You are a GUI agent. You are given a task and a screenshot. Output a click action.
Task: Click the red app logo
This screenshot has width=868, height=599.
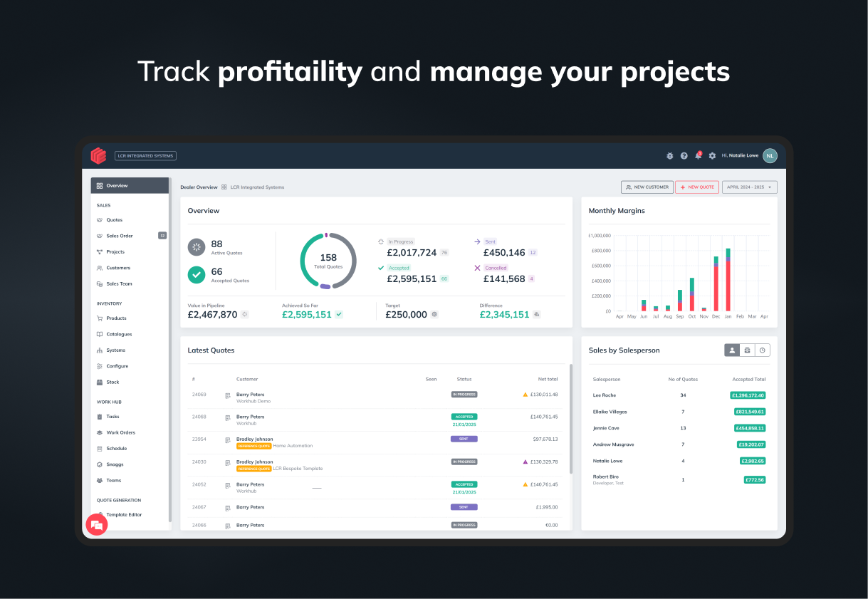(x=98, y=155)
